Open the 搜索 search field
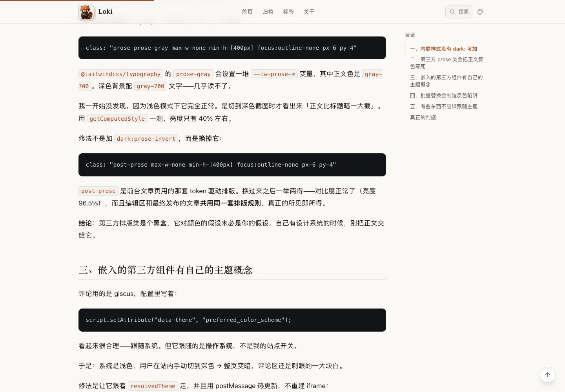 pos(459,12)
